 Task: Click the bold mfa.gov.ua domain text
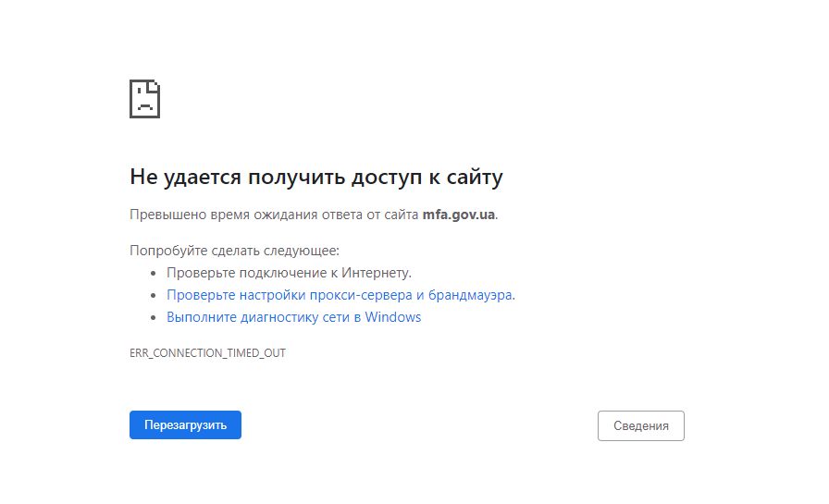click(459, 215)
